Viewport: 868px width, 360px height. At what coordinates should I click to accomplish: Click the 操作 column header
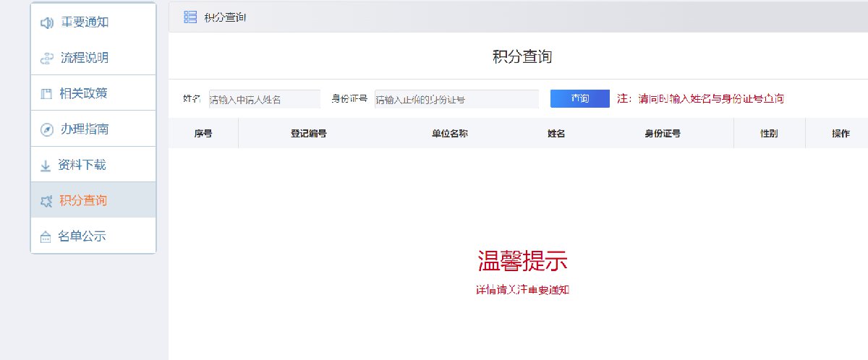click(841, 134)
